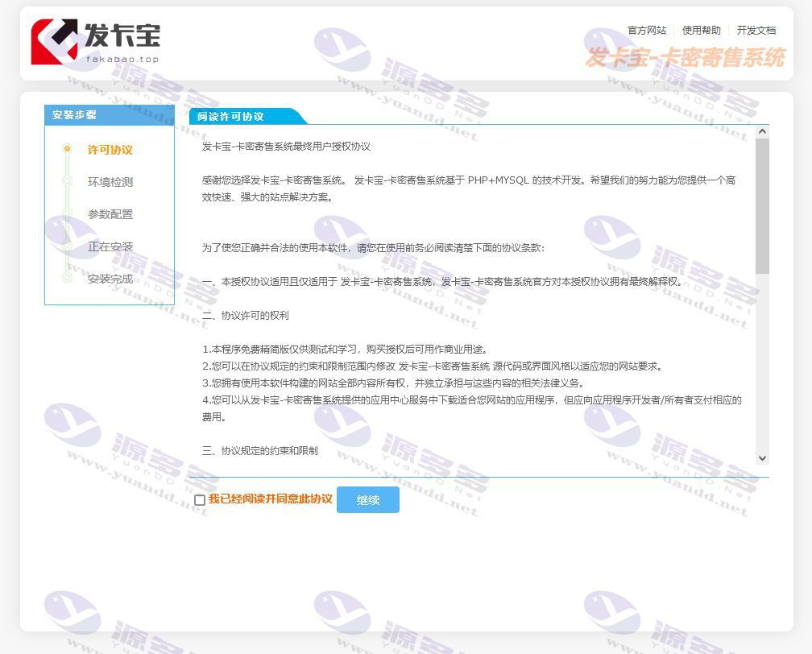Click the 阅读许可协议 tab header
812x654 pixels.
[247, 117]
